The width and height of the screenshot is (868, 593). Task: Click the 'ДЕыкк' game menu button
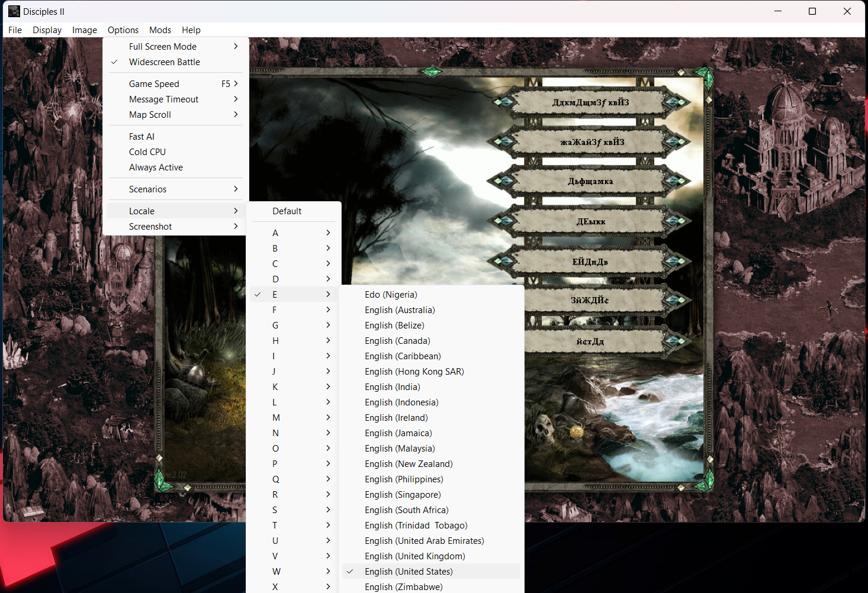(590, 221)
